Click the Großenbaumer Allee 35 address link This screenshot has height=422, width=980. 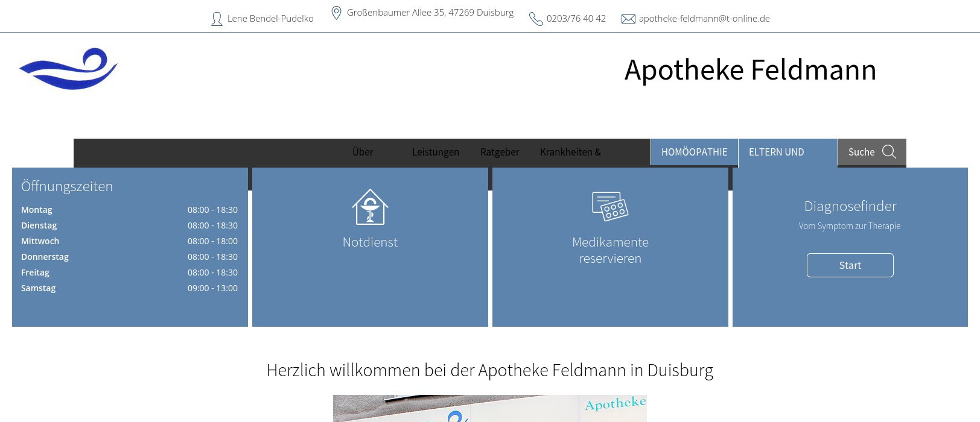430,13
